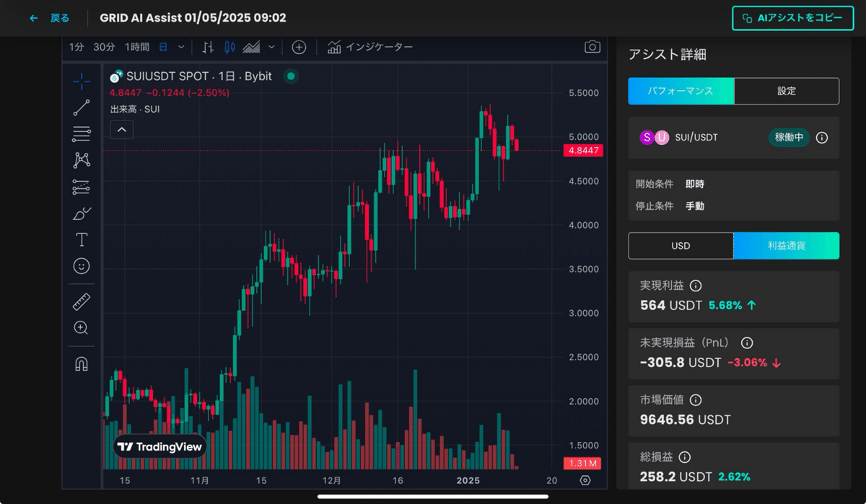Click the green market status dot
The height and width of the screenshot is (504, 866).
[x=290, y=76]
